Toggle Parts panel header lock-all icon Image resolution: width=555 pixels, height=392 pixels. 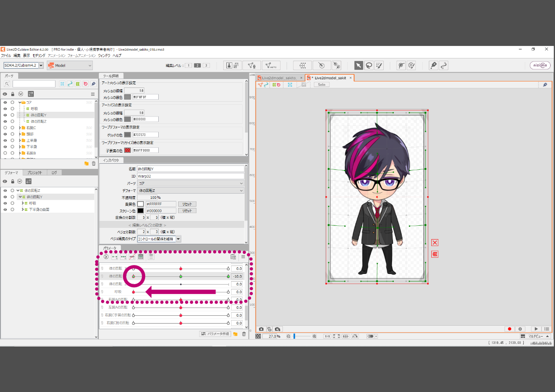click(13, 94)
